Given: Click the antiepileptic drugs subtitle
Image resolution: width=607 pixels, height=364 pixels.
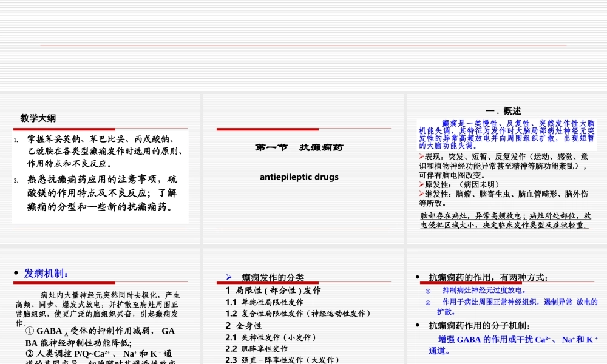Looking at the screenshot, I should coord(299,177).
